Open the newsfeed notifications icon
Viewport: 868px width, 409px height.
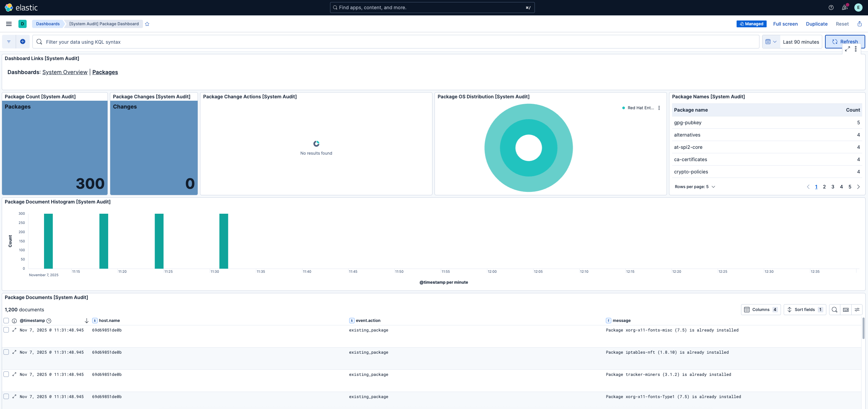(x=845, y=8)
